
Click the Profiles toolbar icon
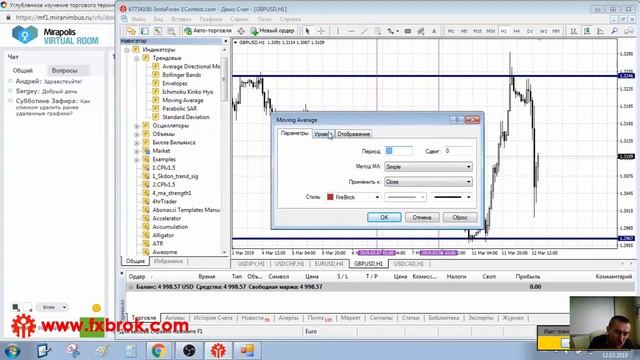pos(145,31)
